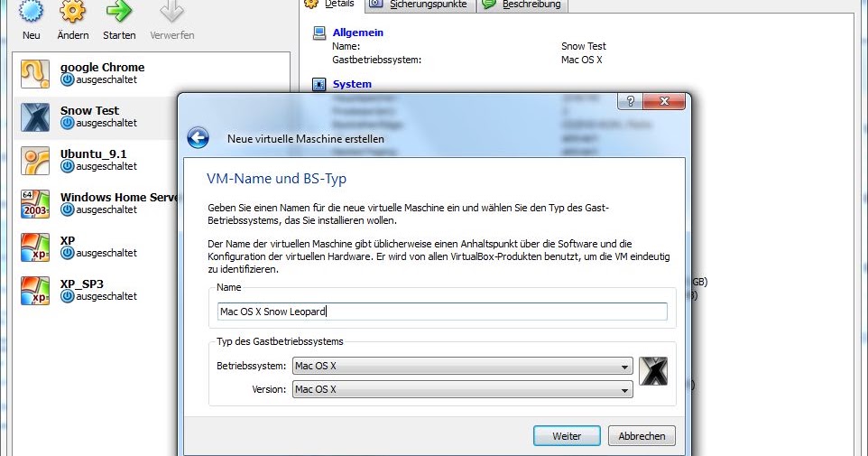The width and height of the screenshot is (868, 456).
Task: Open the Allgemein section link
Action: (x=357, y=33)
